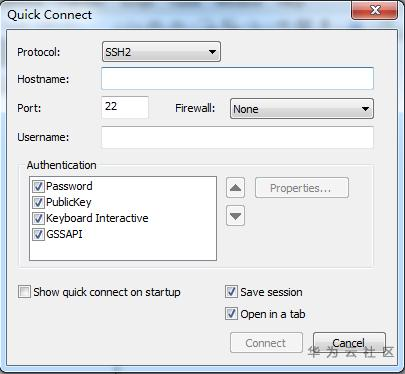Click the Port field showing 22
The image size is (405, 374).
(x=125, y=107)
